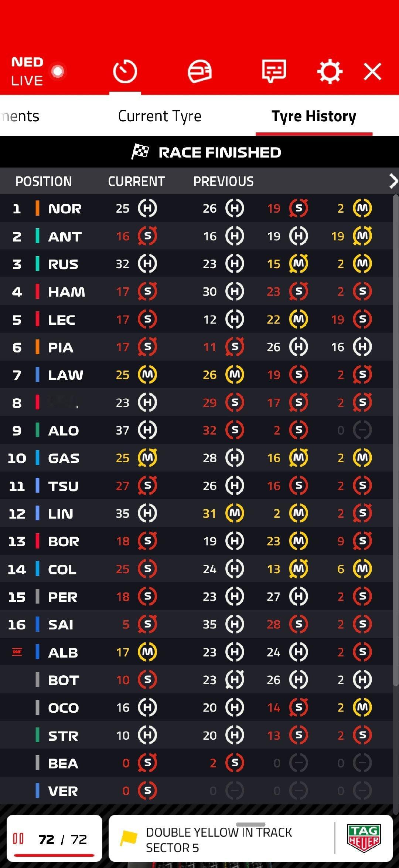Open the race messages chat icon

274,71
